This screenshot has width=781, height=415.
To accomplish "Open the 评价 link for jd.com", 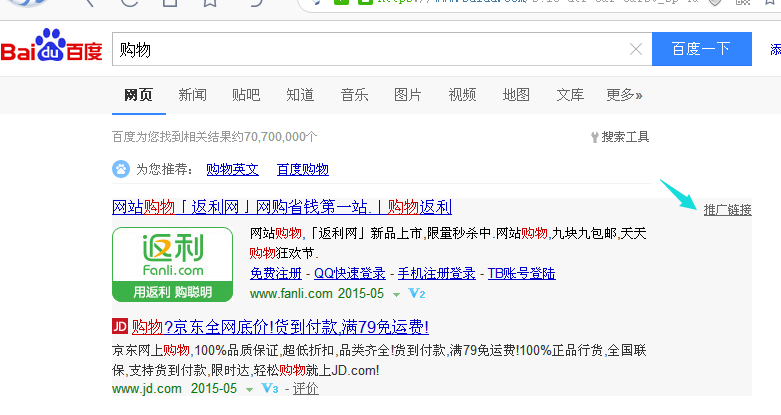I will [305, 389].
